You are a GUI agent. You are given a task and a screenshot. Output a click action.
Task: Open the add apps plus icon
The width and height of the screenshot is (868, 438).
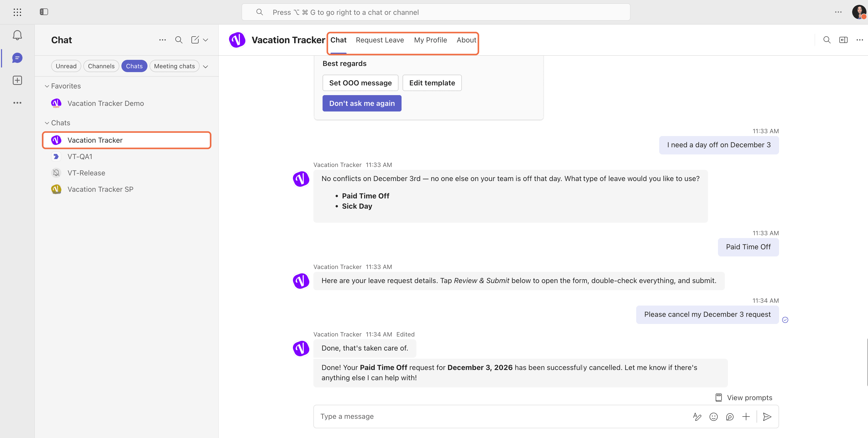point(17,80)
